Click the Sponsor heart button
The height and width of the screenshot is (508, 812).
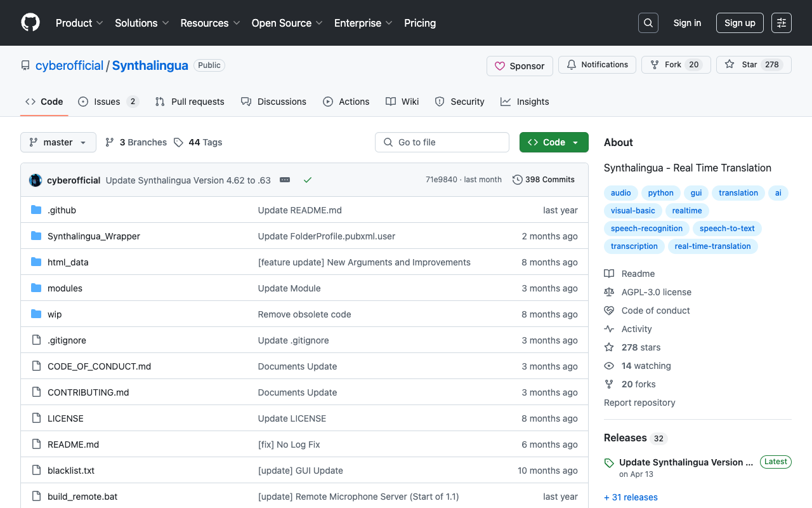click(x=520, y=65)
